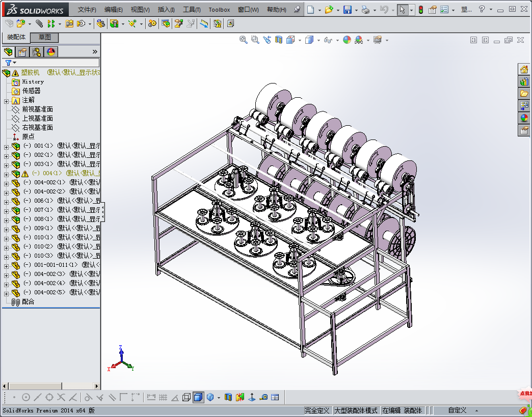Click the Move Component icon
The height and width of the screenshot is (417, 532).
pyautogui.click(x=81, y=23)
